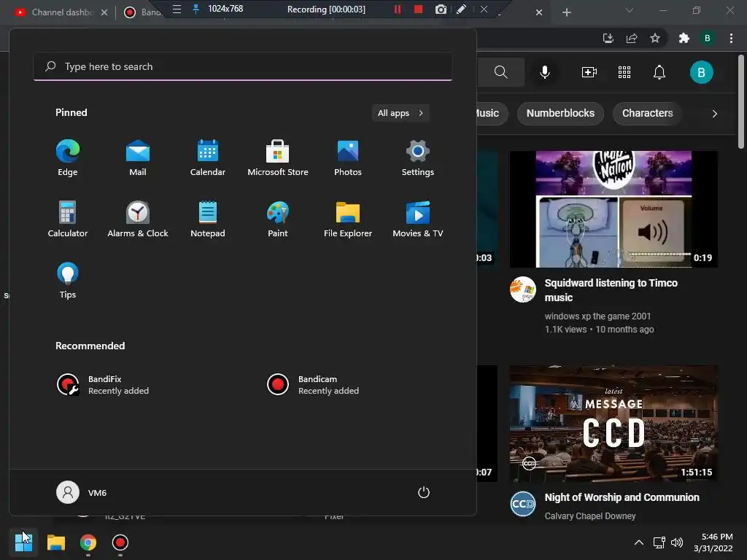747x560 pixels.
Task: Open VM6 user account menu
Action: (82, 492)
